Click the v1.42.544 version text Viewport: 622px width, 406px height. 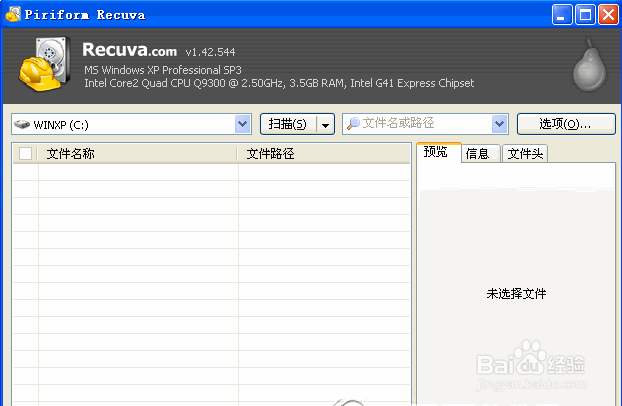(210, 52)
